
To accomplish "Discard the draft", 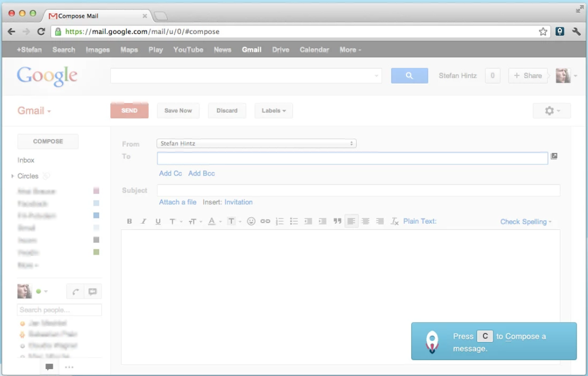I will (x=227, y=110).
